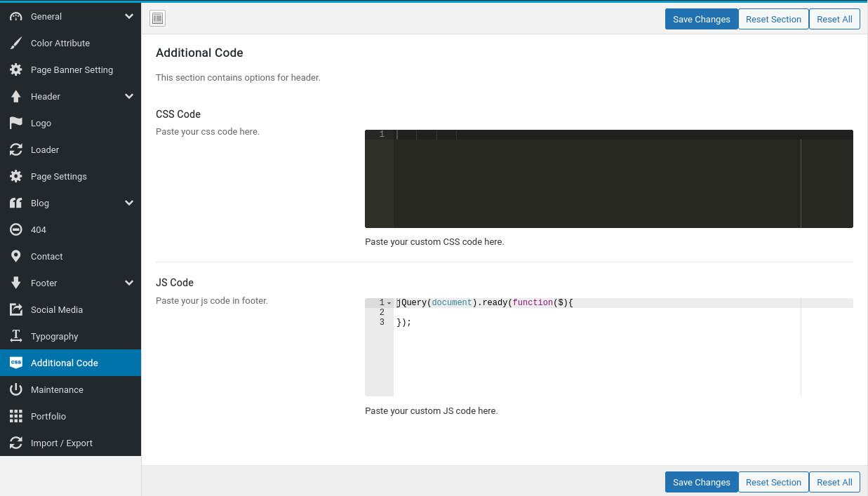Image resolution: width=868 pixels, height=496 pixels.
Task: Click the Contact map pin icon
Action: pos(16,256)
